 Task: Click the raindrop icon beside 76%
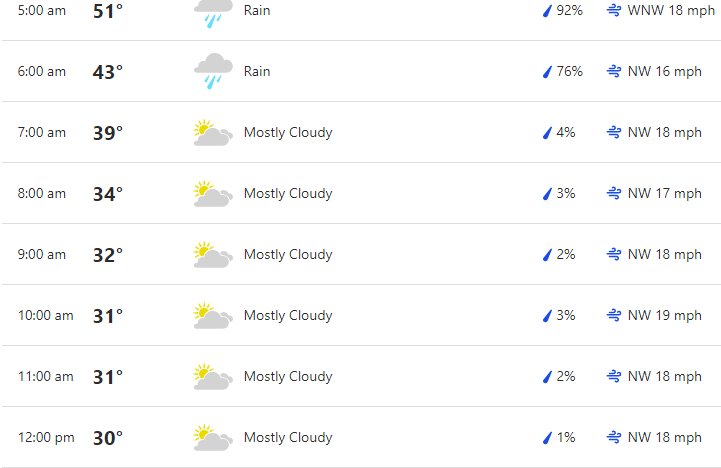pyautogui.click(x=547, y=72)
